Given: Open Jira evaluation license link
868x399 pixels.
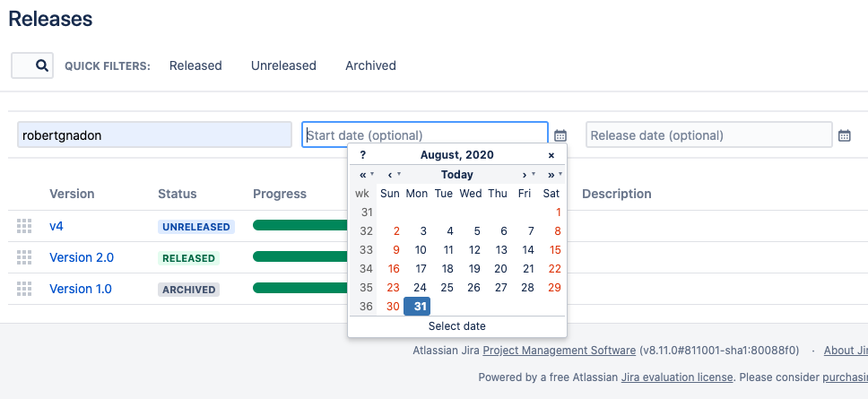Looking at the screenshot, I should (x=677, y=377).
